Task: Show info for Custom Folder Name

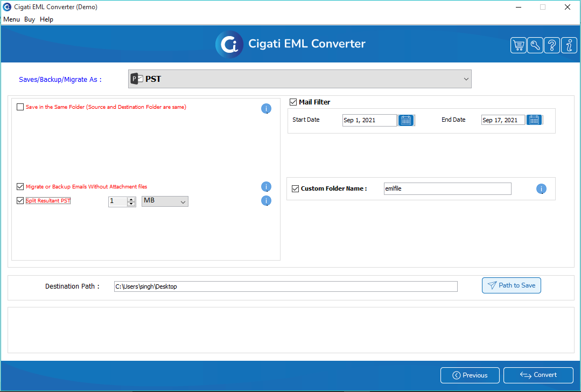Action: click(x=541, y=189)
